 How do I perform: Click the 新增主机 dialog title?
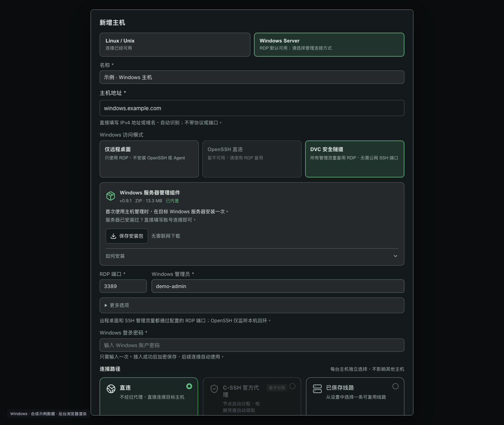[x=112, y=22]
